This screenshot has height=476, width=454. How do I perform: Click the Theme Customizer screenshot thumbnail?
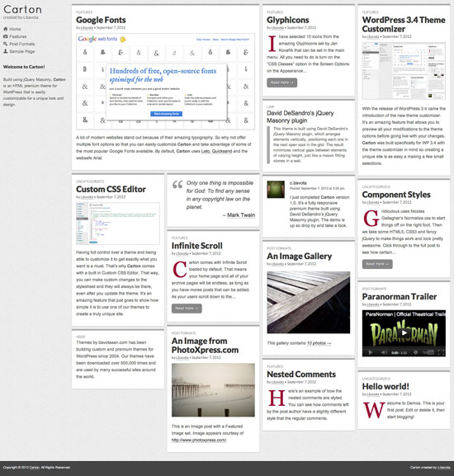pos(404,71)
